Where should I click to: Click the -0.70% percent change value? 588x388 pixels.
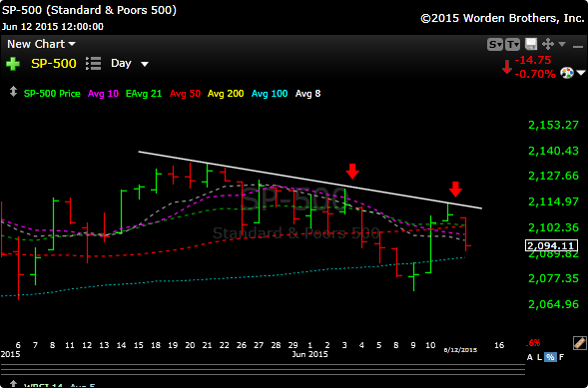535,74
